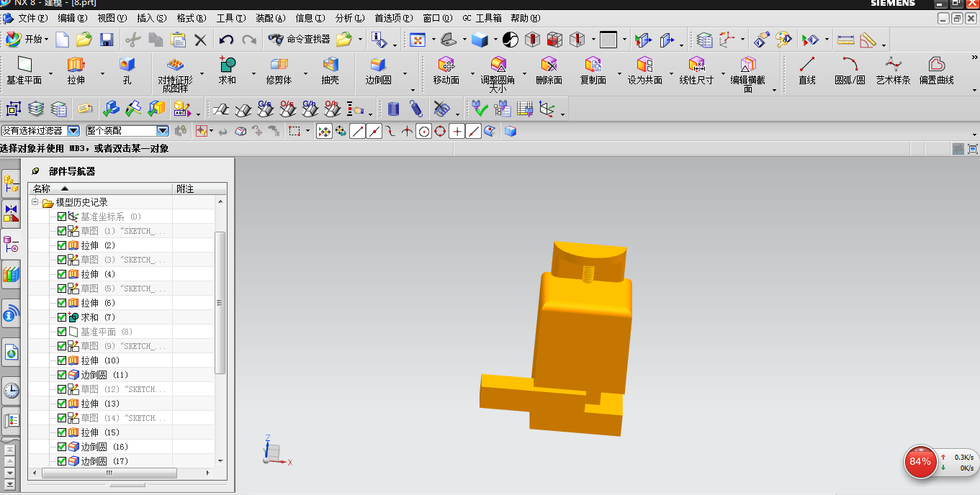Click the 开始 start button
980x495 pixels.
26,40
